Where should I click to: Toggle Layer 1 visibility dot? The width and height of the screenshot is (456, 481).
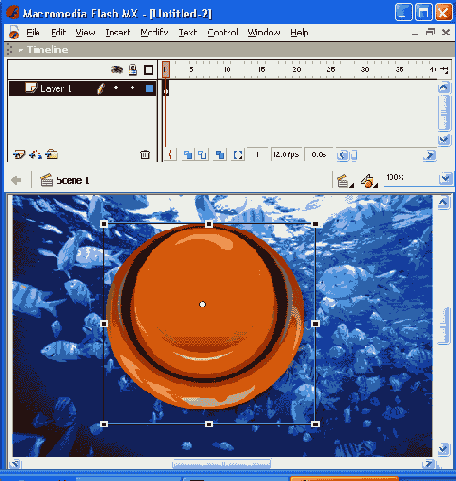coord(116,88)
